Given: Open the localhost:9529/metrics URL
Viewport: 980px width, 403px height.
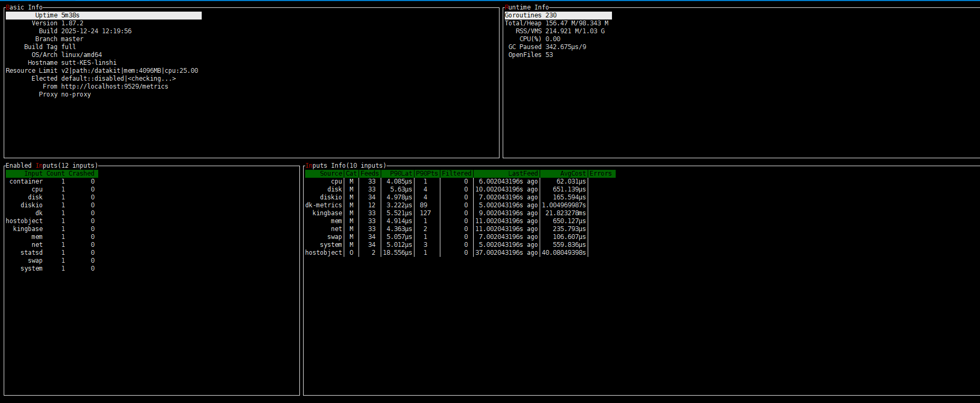Looking at the screenshot, I should coord(115,87).
